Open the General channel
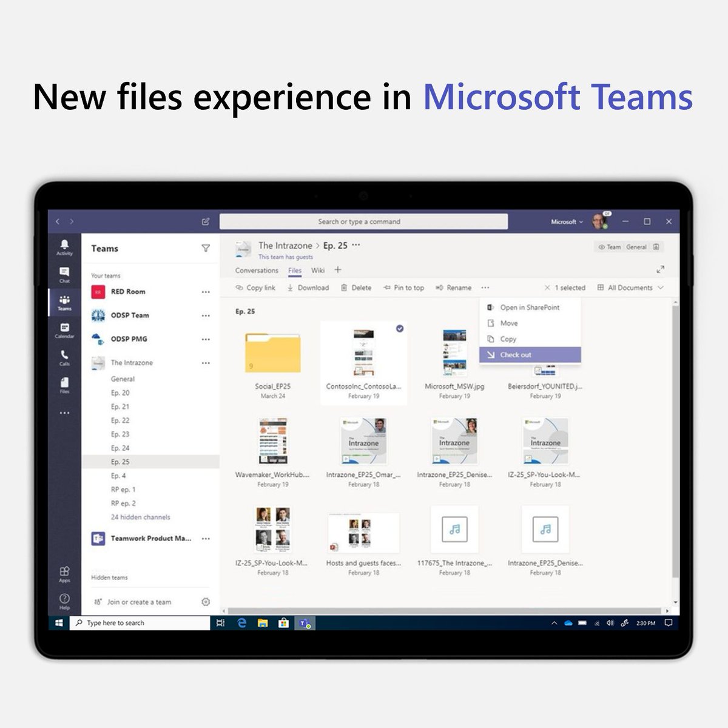The width and height of the screenshot is (728, 728). [123, 379]
